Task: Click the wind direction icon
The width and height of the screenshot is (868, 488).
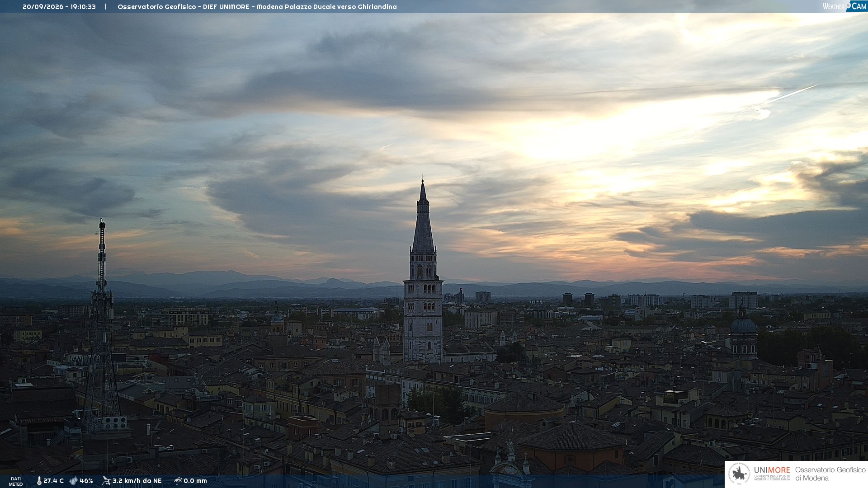Action: pos(106,481)
